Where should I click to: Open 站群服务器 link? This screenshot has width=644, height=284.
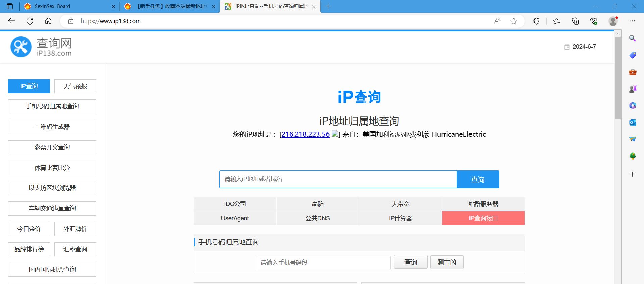[483, 204]
